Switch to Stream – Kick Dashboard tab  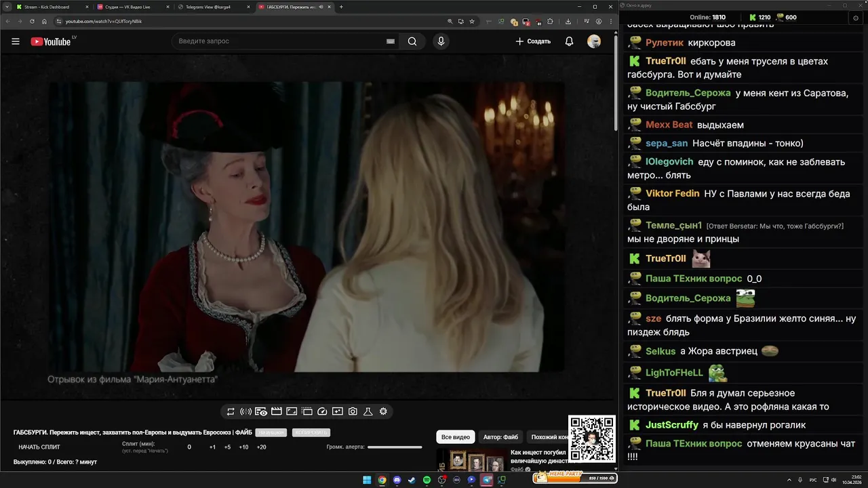pyautogui.click(x=51, y=7)
